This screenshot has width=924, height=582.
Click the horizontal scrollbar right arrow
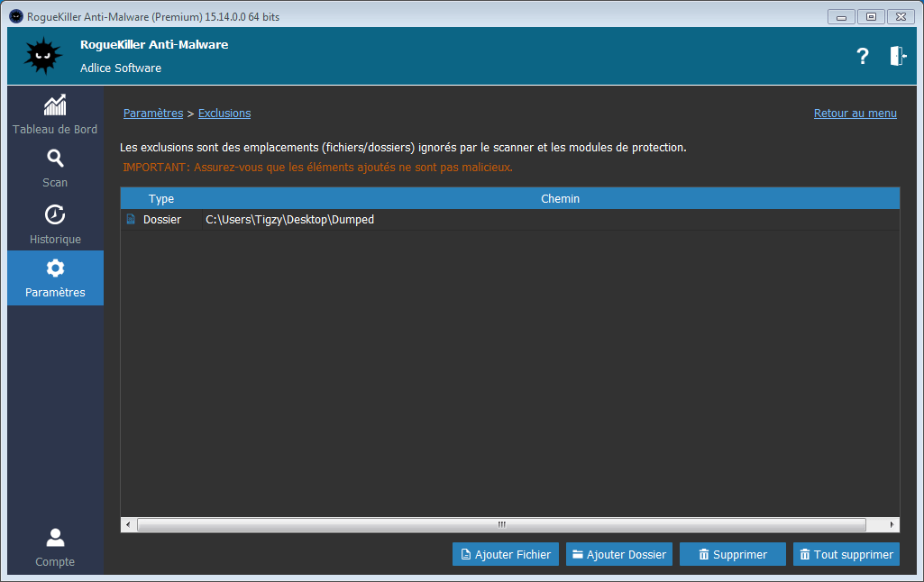pyautogui.click(x=892, y=524)
